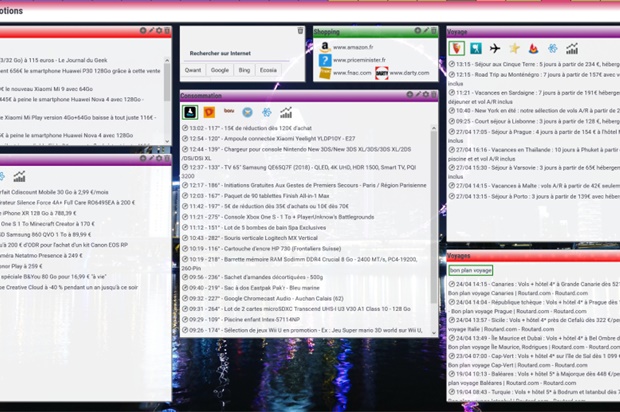Click the add icon in Consommation header
The image size is (620, 412).
[x=410, y=94]
